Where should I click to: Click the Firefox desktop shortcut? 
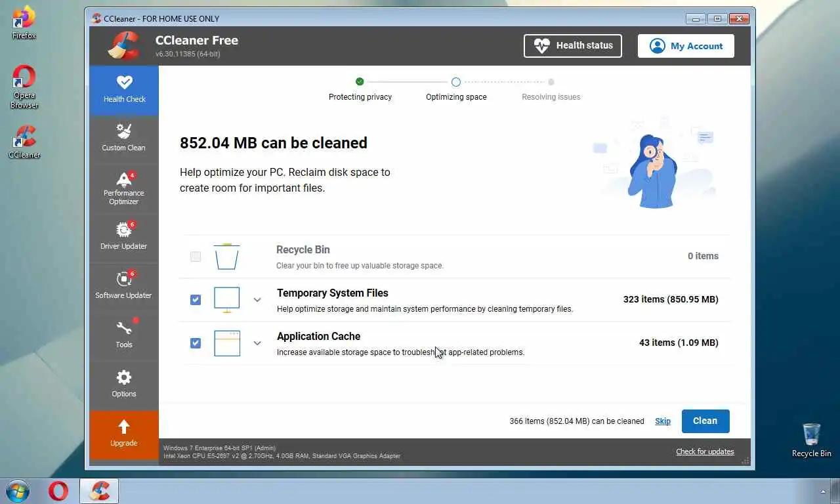pyautogui.click(x=24, y=23)
